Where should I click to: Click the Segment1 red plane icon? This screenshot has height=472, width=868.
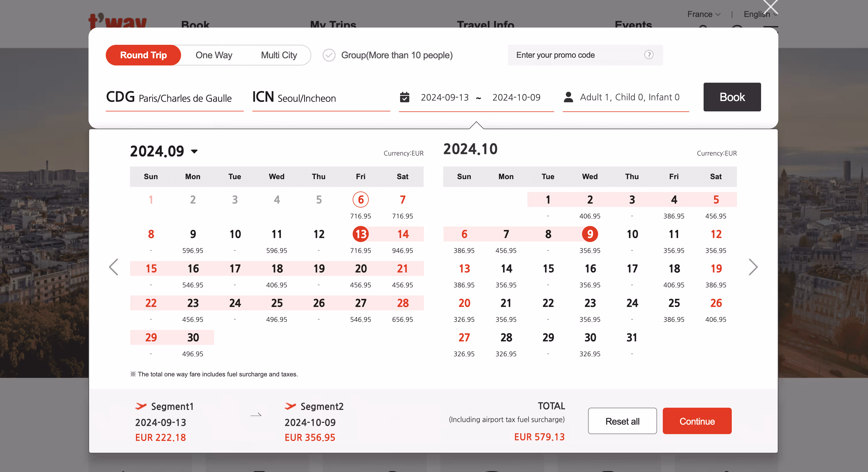(141, 406)
